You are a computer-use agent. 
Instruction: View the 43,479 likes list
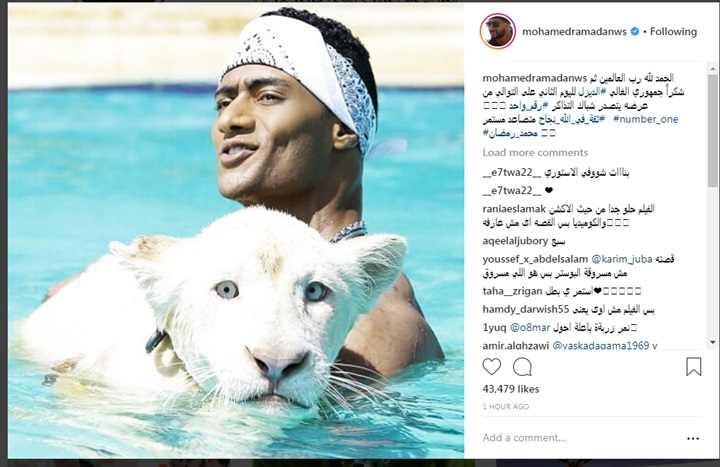tap(511, 389)
